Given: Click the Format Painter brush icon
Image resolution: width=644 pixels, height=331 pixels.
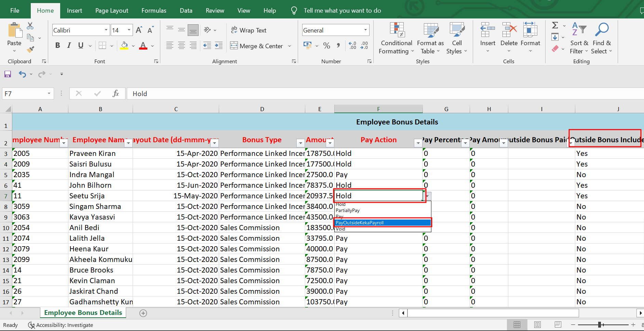Looking at the screenshot, I should 30,50.
